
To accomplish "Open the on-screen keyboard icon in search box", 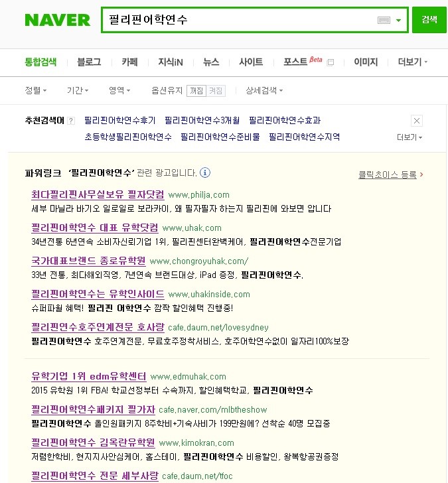I will click(x=384, y=21).
